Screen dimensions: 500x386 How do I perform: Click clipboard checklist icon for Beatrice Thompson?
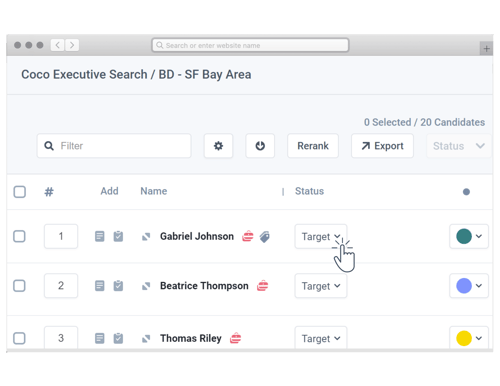point(118,286)
